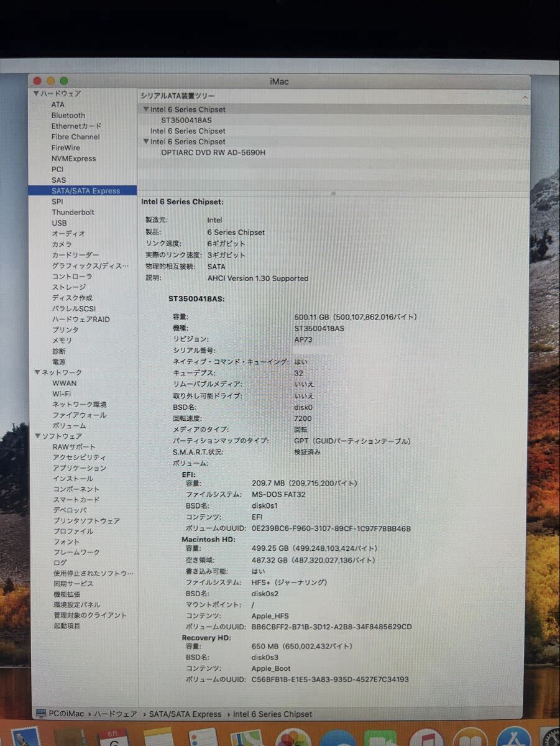Click the シリアルATA装置ツリー column header
560x746 pixels.
click(178, 96)
